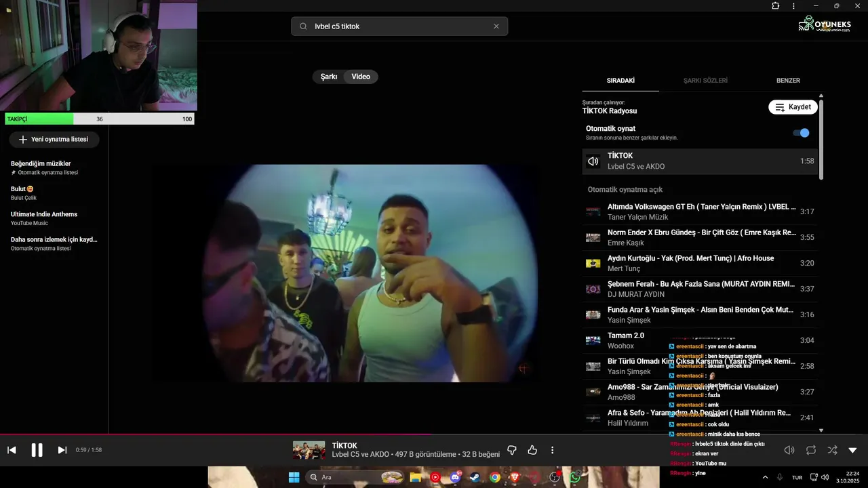Open Steam from the taskbar

click(475, 477)
